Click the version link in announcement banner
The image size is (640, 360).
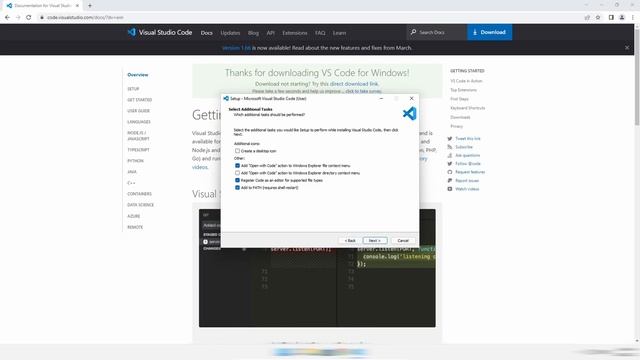pyautogui.click(x=236, y=48)
